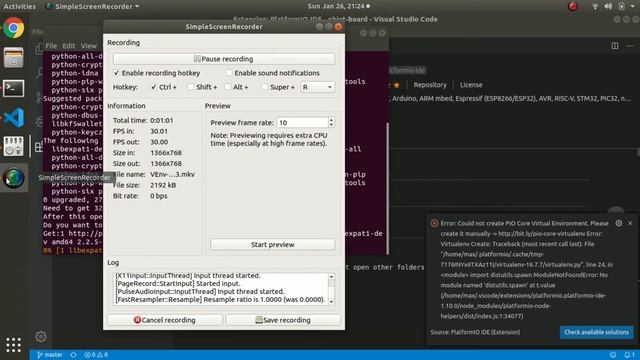
Task: Select SimpleScreenRecorder icon in the dock
Action: [13, 178]
